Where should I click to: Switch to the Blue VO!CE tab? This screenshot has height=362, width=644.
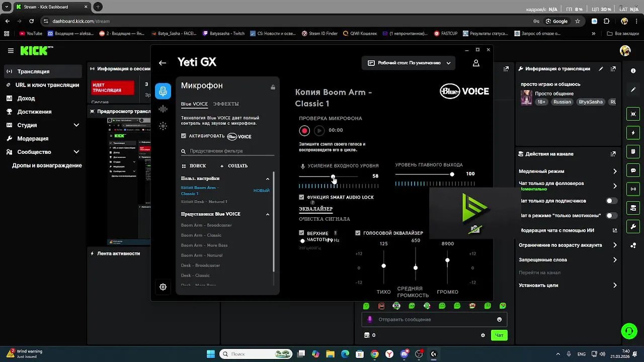tap(194, 104)
